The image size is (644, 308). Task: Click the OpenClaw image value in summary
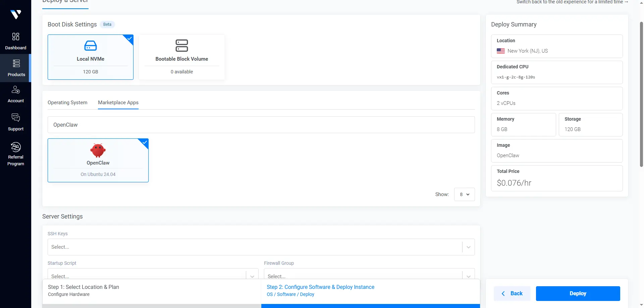(508, 156)
